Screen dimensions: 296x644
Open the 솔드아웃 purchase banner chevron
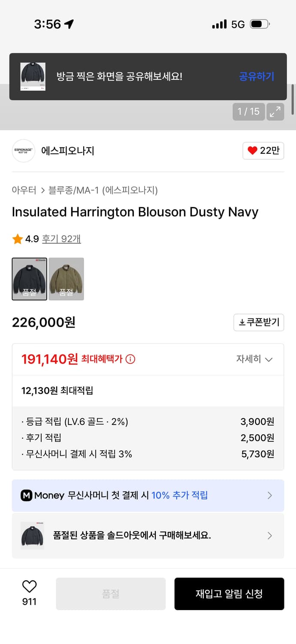point(269,536)
